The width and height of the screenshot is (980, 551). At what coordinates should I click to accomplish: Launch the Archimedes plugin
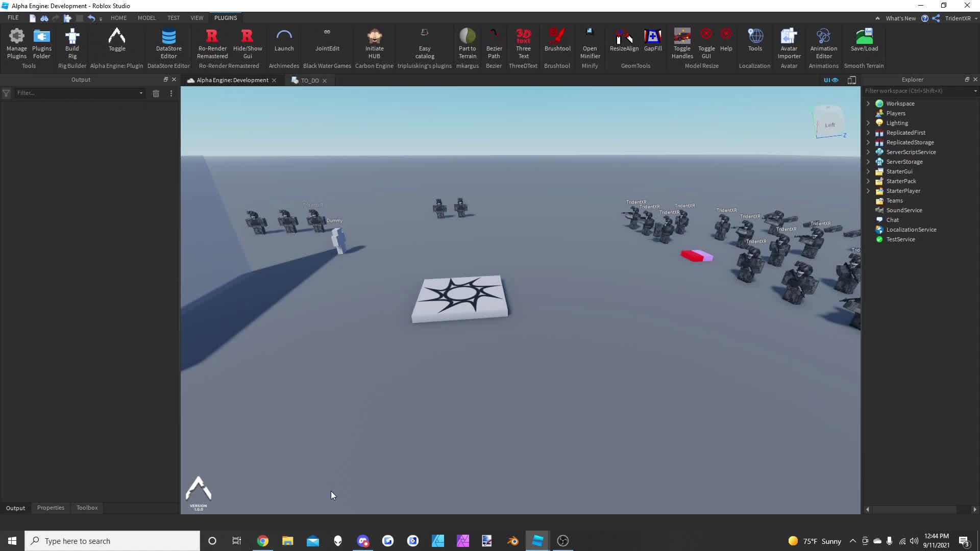(284, 43)
